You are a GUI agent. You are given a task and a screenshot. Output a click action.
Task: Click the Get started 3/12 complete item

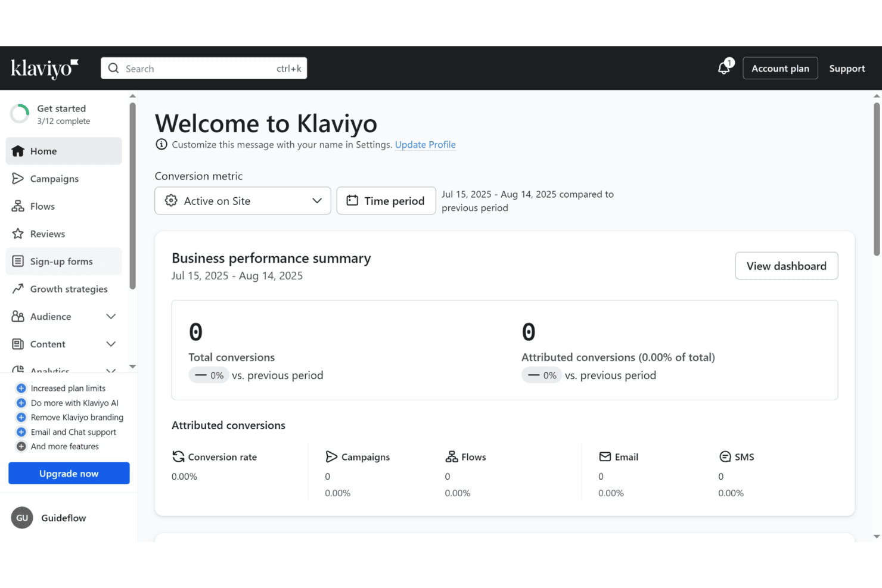coord(64,114)
